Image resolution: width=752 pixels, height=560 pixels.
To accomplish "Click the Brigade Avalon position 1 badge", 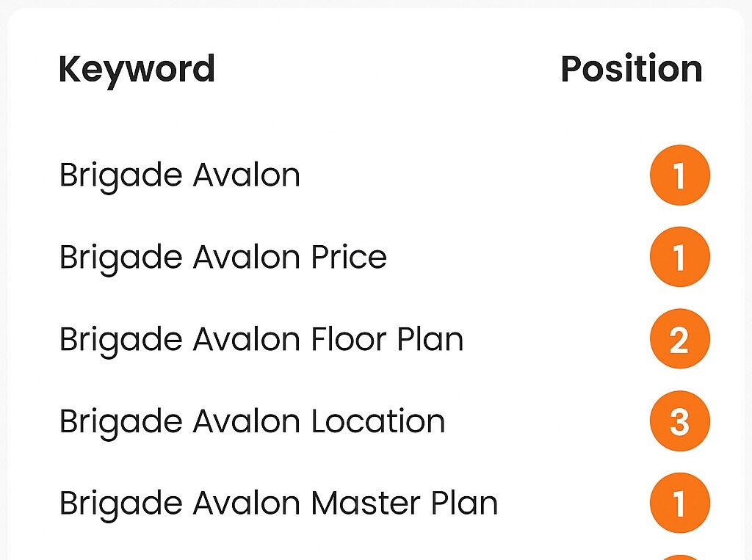I will tap(679, 175).
